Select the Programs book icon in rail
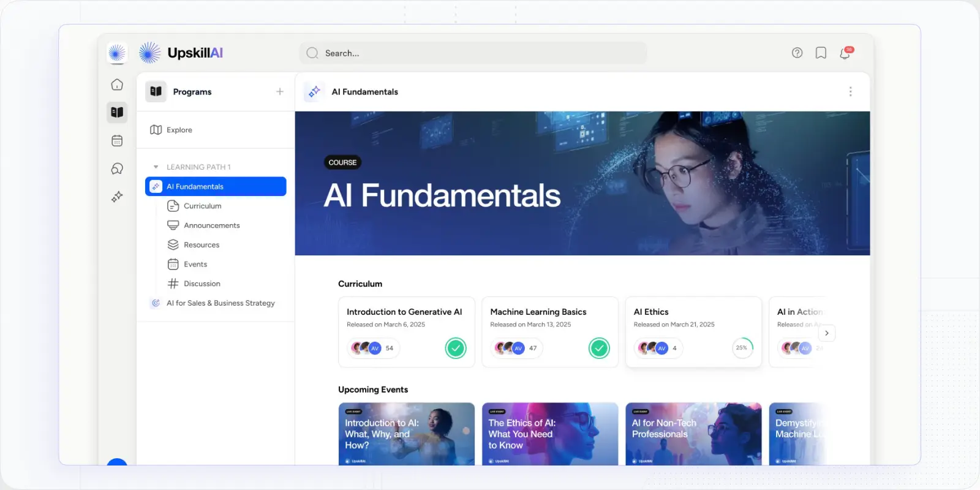The image size is (980, 490). pos(117,112)
